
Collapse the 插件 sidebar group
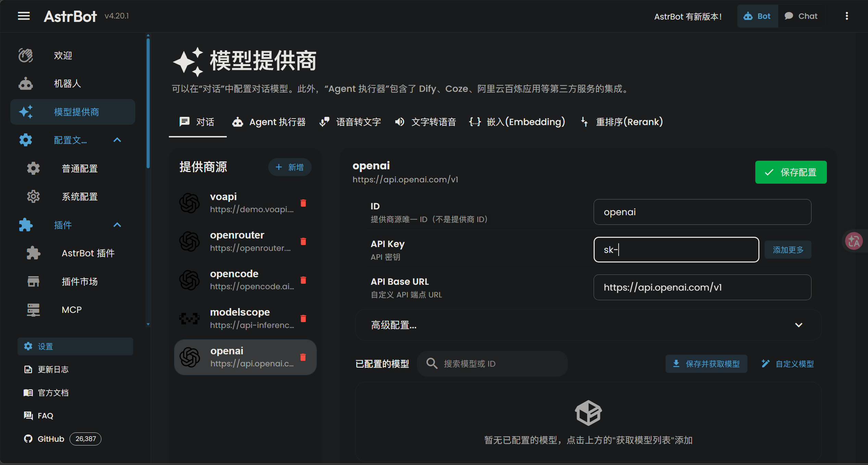click(117, 225)
